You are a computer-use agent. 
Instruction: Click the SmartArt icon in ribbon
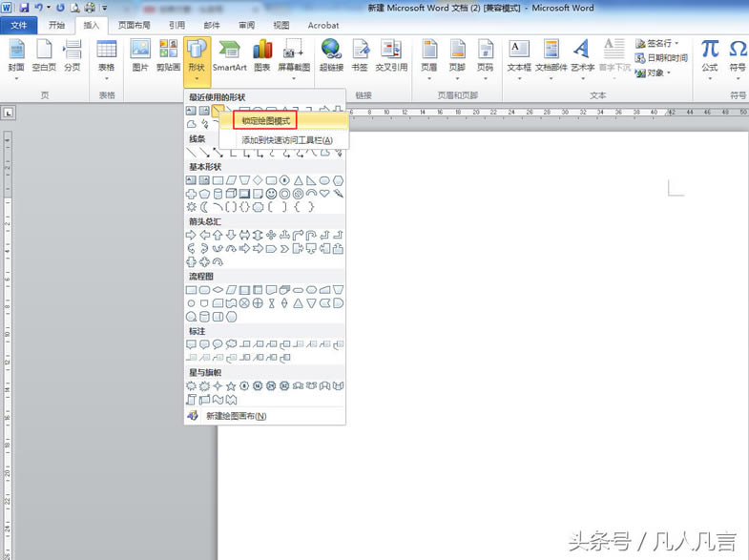click(229, 54)
